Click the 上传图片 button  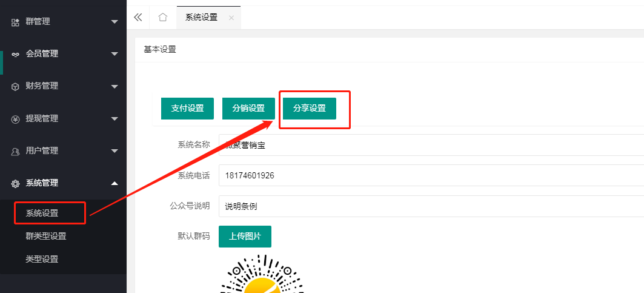click(245, 237)
